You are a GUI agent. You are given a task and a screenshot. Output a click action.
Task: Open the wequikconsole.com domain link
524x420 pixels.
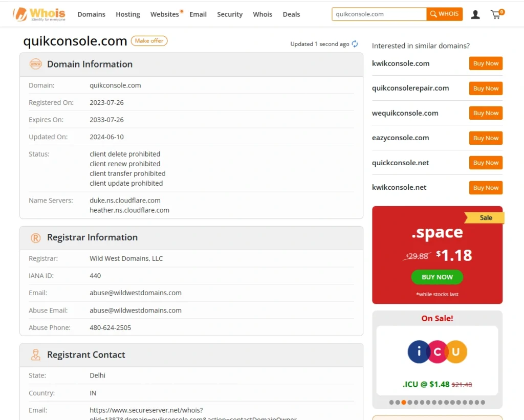coord(405,113)
